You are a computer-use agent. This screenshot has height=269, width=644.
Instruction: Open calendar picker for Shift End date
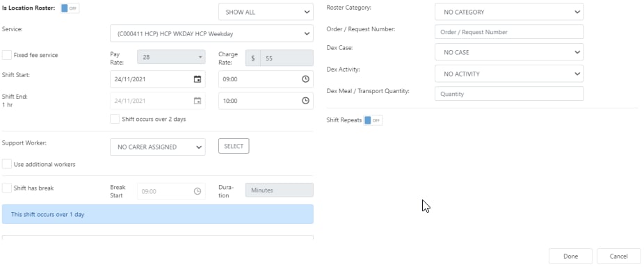(198, 101)
